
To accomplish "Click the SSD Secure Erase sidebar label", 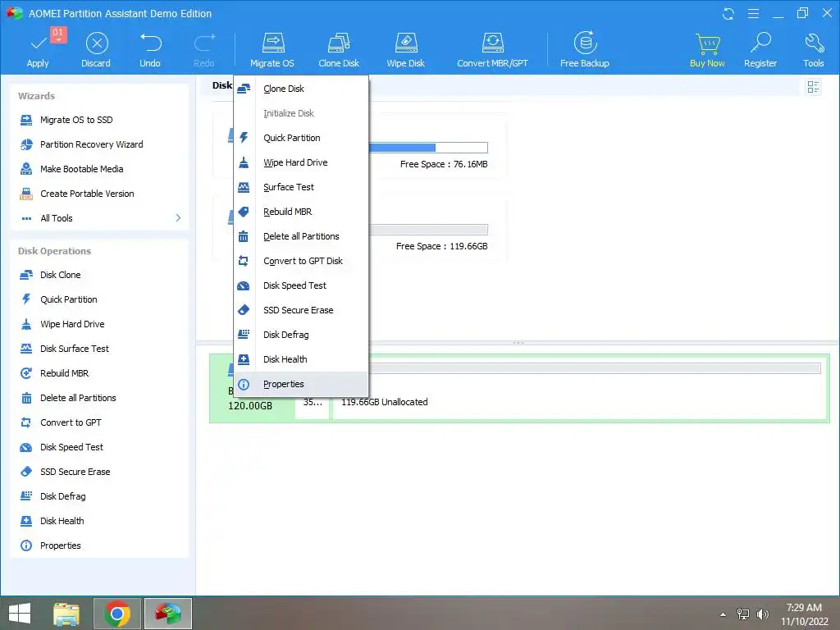I will coord(75,472).
